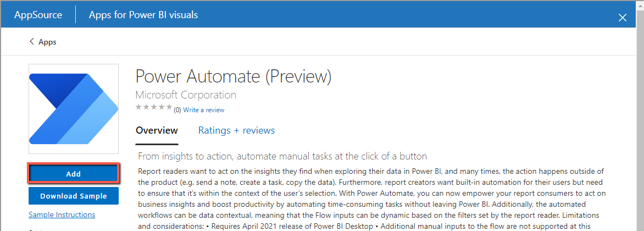Open the Ratings + reviews tab
Screen dimensions: 644x231
237,131
